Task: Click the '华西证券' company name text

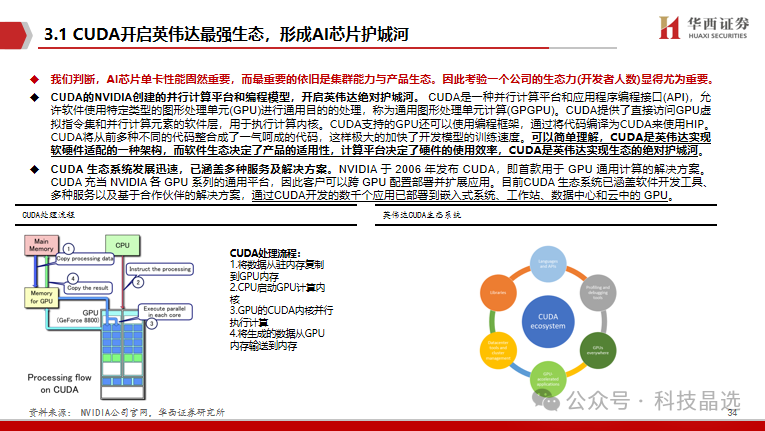Action: coord(718,23)
